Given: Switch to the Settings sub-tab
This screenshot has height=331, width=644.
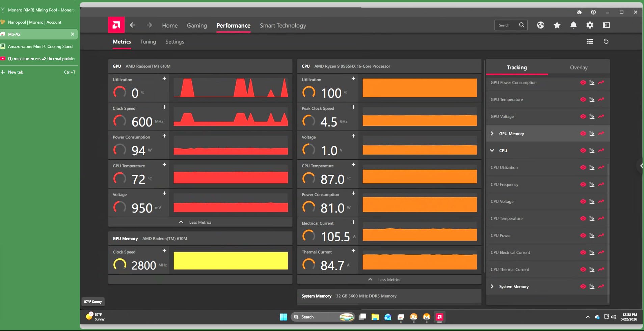Looking at the screenshot, I should pos(175,42).
